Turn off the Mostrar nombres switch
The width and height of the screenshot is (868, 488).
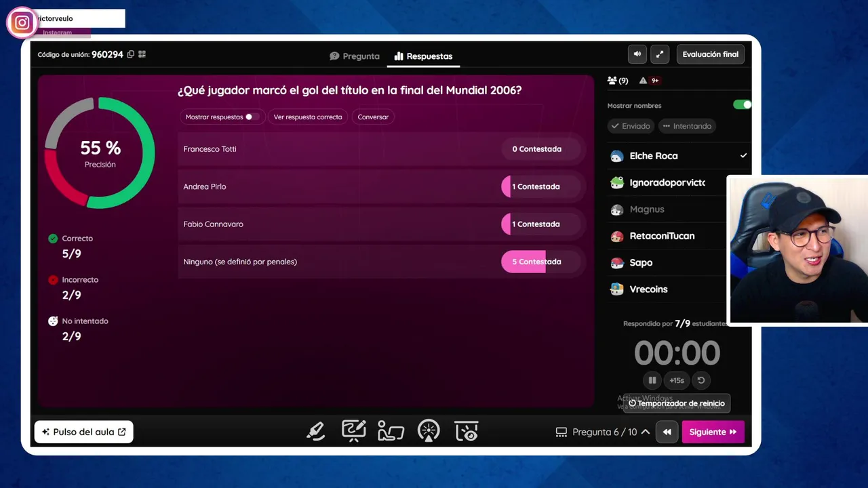pos(742,105)
